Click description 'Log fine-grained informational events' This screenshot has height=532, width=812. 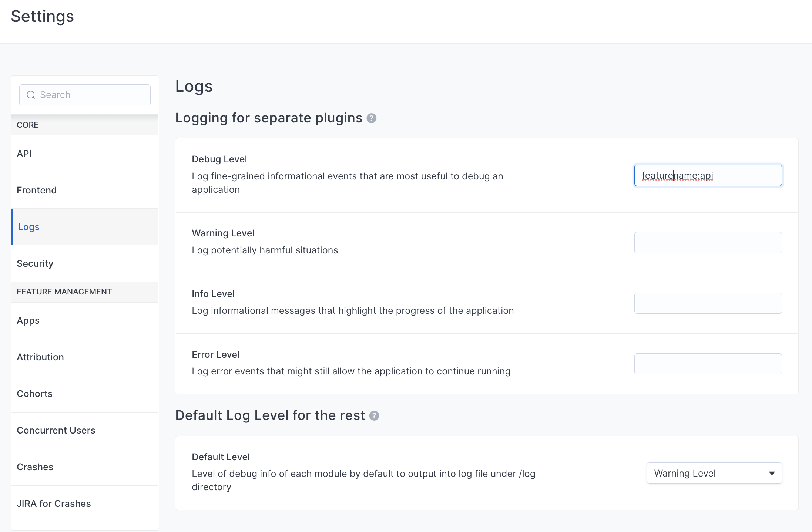pos(348,183)
